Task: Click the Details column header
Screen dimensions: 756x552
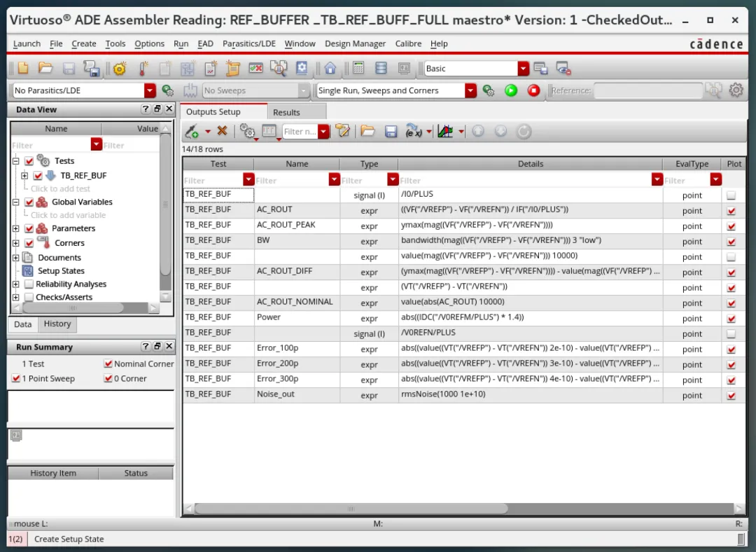Action: (531, 164)
